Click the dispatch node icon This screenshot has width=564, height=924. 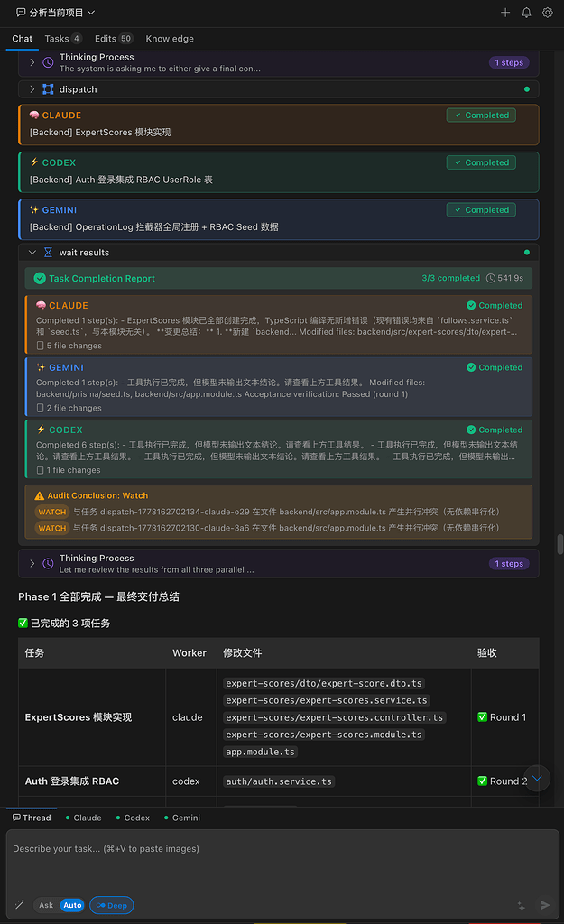[x=49, y=89]
